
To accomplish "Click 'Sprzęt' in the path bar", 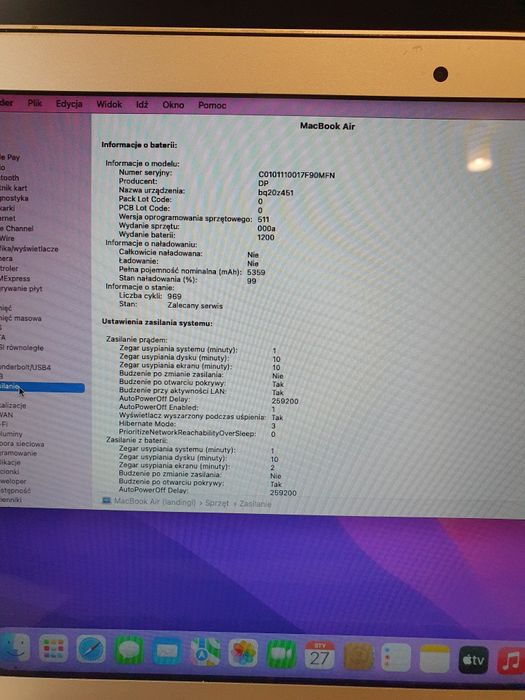I will (217, 503).
